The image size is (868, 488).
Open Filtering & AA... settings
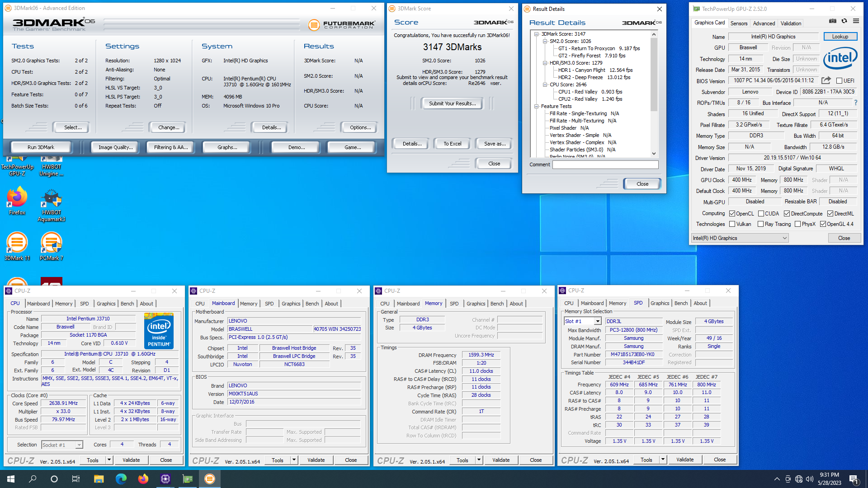170,147
